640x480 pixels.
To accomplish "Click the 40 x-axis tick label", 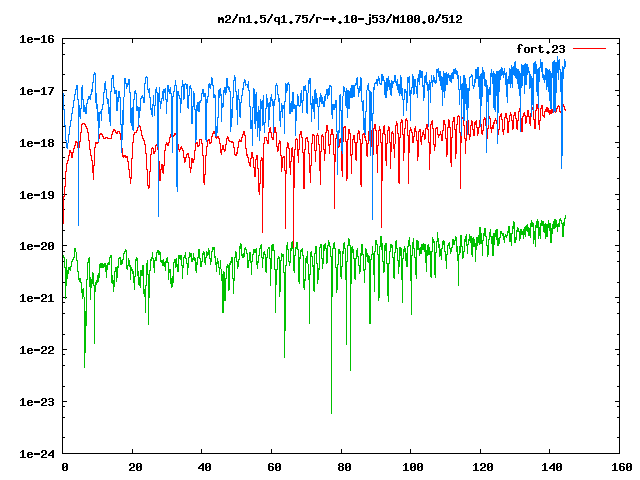I will (204, 467).
